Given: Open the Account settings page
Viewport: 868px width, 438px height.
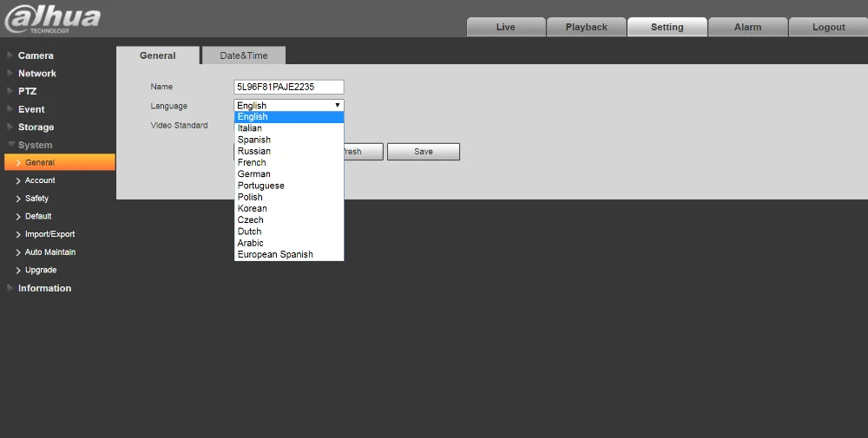Looking at the screenshot, I should click(x=39, y=180).
